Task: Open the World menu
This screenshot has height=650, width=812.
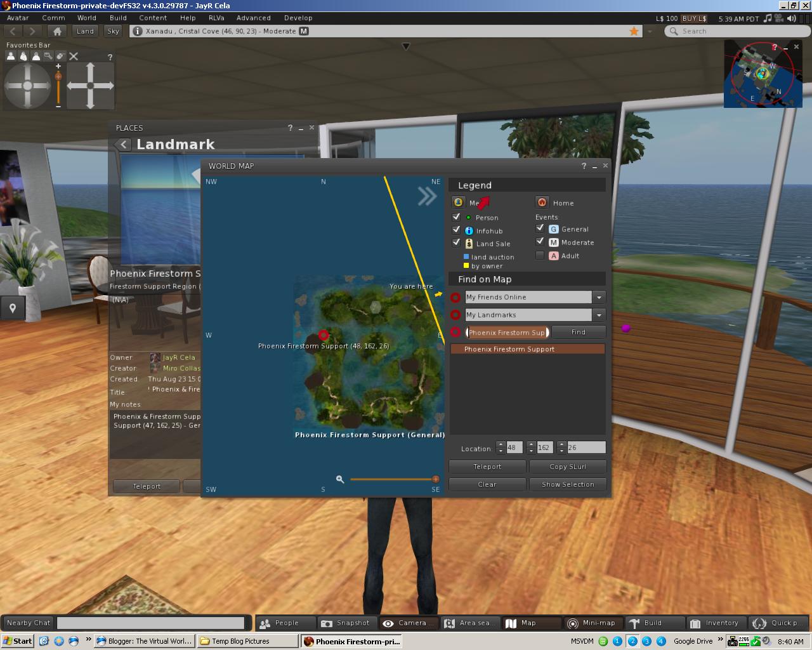Action: pyautogui.click(x=87, y=18)
